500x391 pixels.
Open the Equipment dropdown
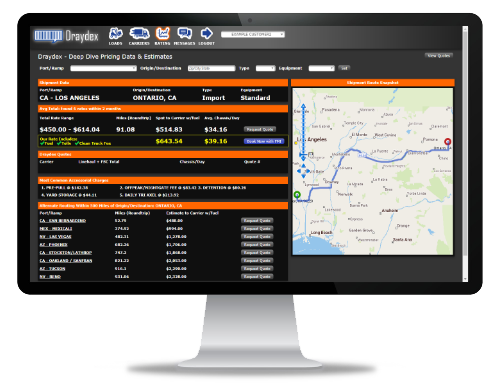tap(321, 68)
